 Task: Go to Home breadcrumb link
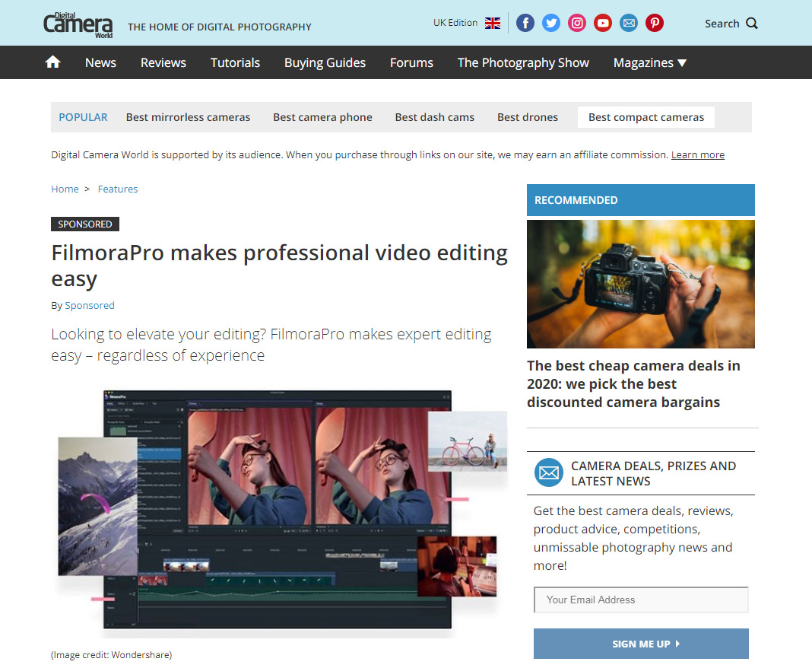[x=65, y=189]
